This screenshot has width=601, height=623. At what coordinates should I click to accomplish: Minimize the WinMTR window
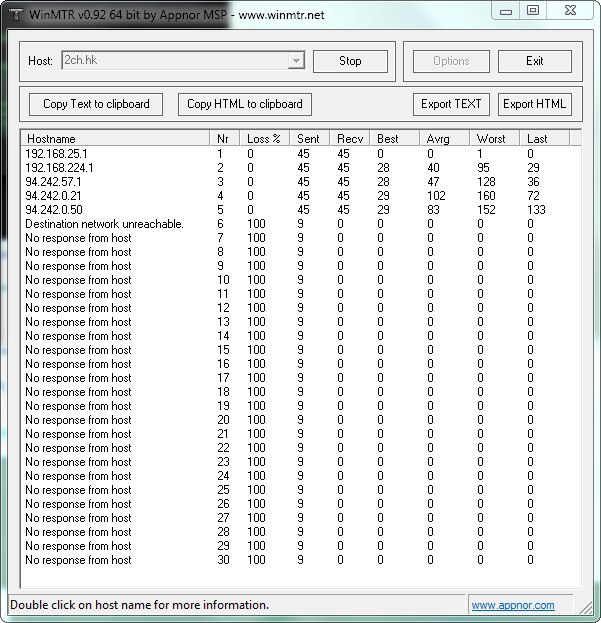point(506,11)
